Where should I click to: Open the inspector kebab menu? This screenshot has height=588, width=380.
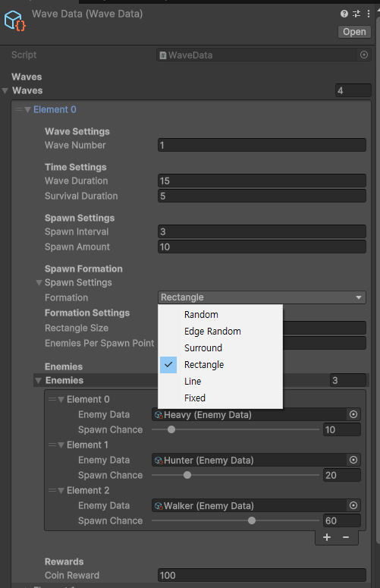[369, 14]
